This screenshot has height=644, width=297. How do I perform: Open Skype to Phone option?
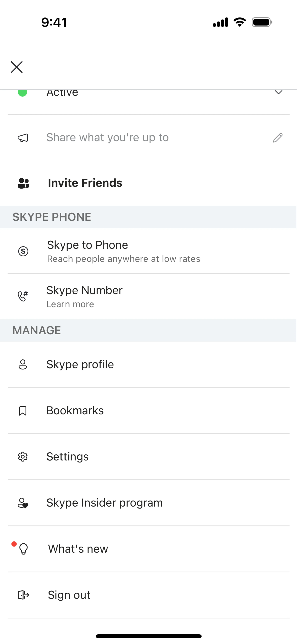point(88,245)
